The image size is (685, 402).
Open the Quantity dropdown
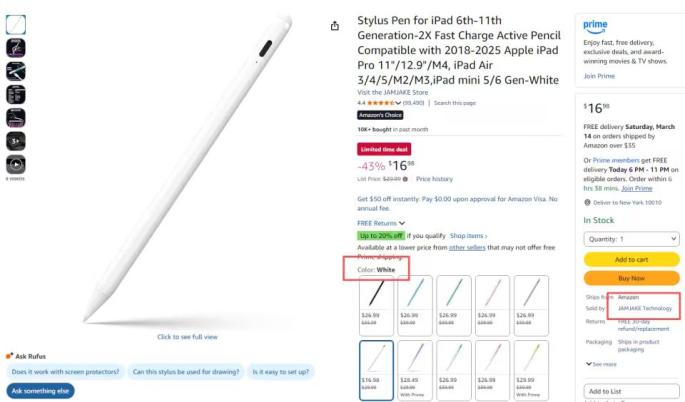[631, 239]
